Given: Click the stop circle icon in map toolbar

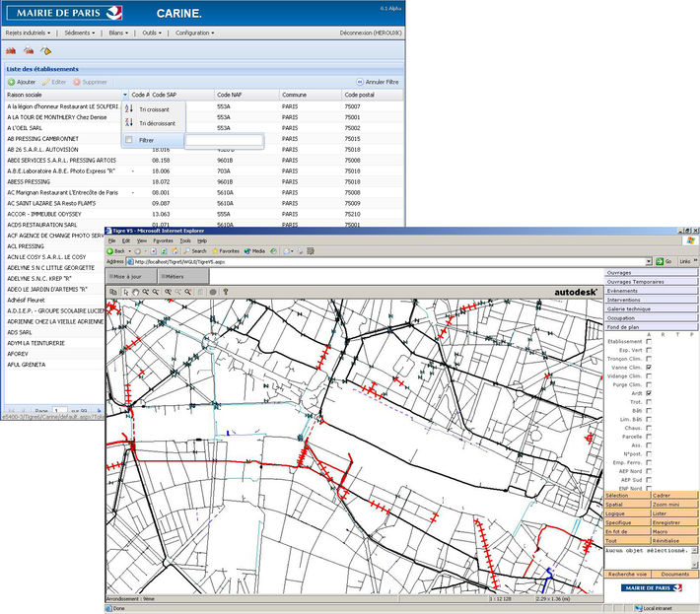Looking at the screenshot, I should click(213, 292).
